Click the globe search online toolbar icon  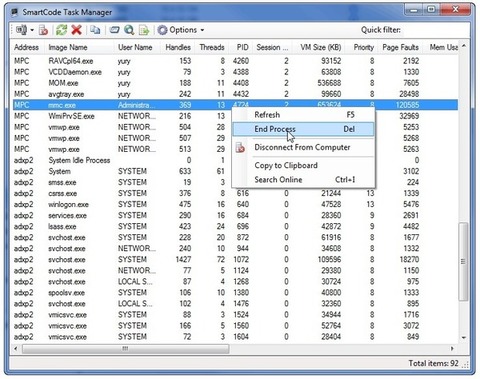[129, 30]
